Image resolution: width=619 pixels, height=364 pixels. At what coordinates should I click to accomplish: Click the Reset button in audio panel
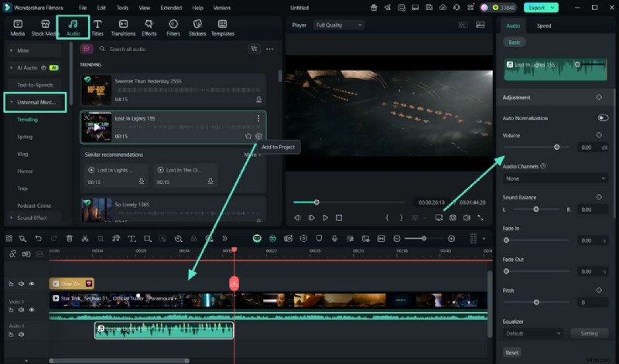point(512,352)
